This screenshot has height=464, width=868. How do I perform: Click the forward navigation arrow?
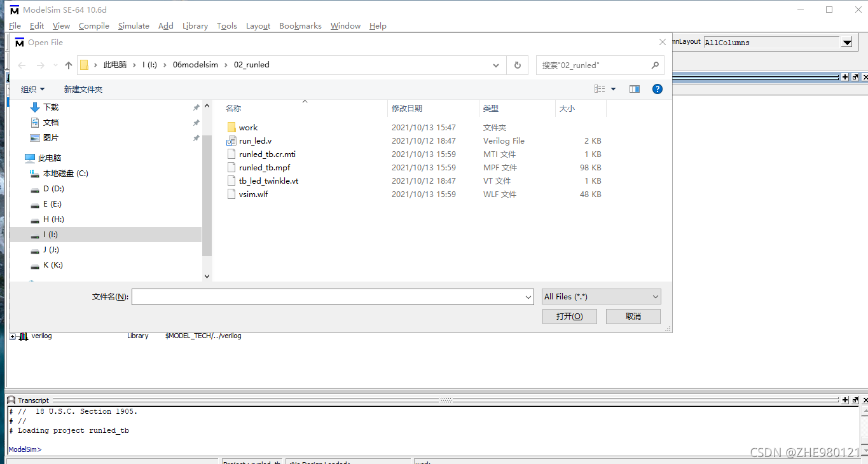click(x=40, y=65)
